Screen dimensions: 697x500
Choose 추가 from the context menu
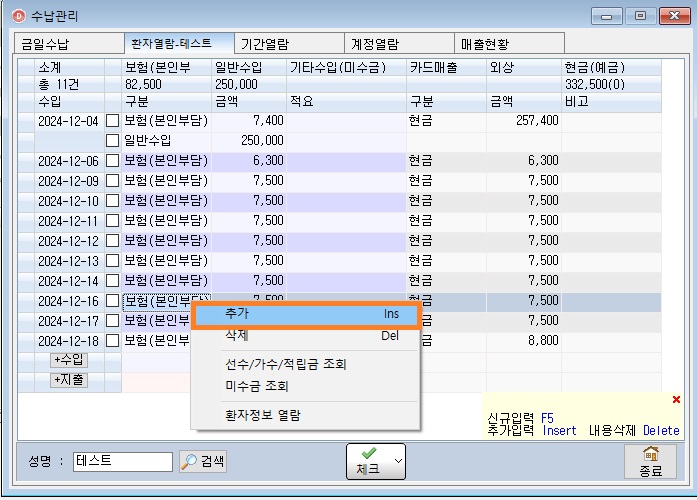[306, 314]
